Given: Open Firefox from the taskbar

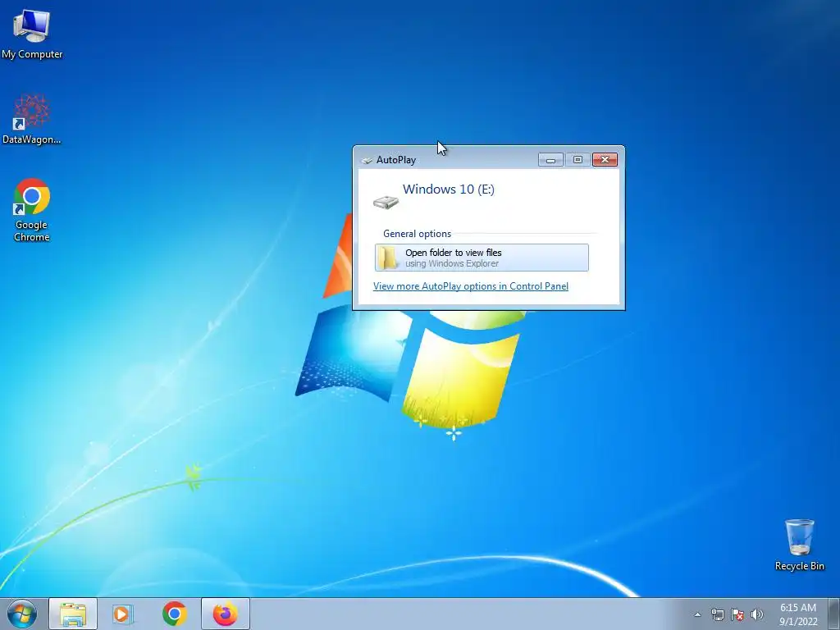Looking at the screenshot, I should pyautogui.click(x=226, y=614).
